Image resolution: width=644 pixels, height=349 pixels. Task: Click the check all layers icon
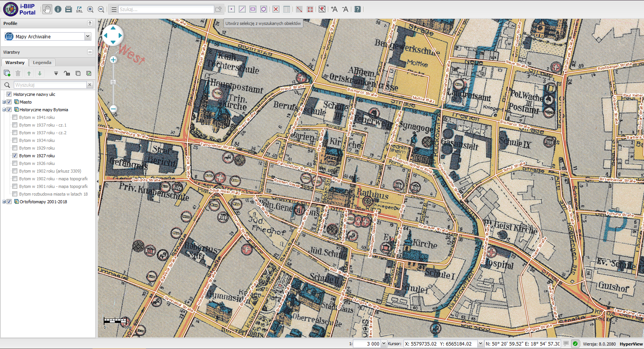pos(89,73)
